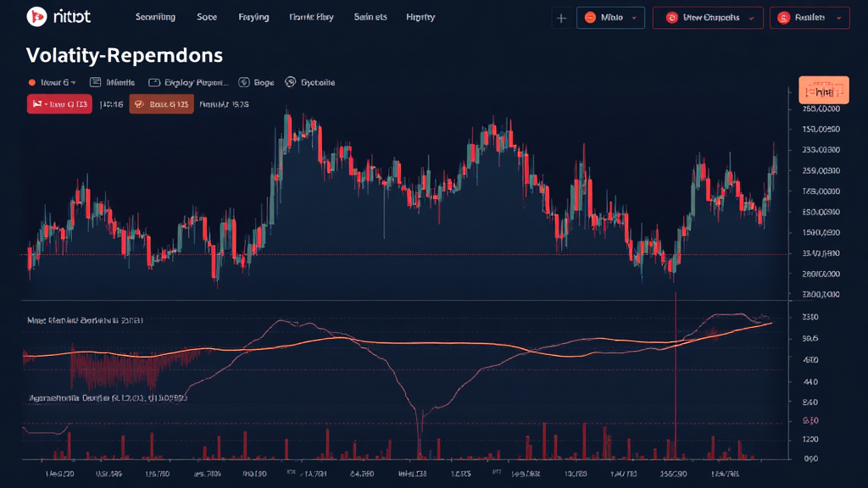This screenshot has width=868, height=488.
Task: Open the Market Hby menu item
Action: 311,16
